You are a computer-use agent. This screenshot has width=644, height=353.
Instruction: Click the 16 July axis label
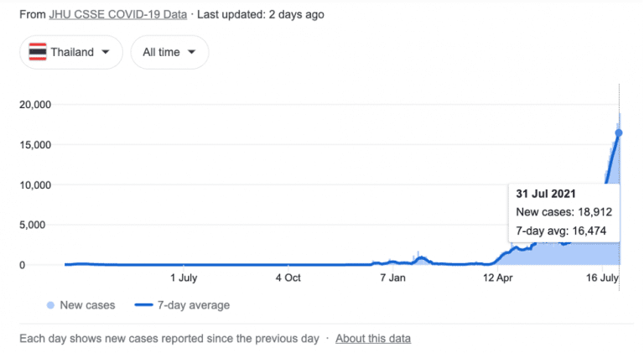coord(602,278)
